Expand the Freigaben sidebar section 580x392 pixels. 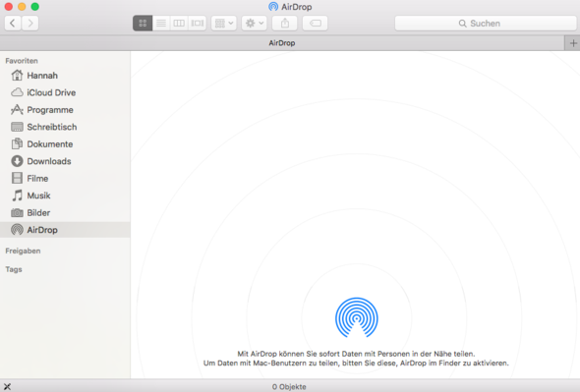23,251
